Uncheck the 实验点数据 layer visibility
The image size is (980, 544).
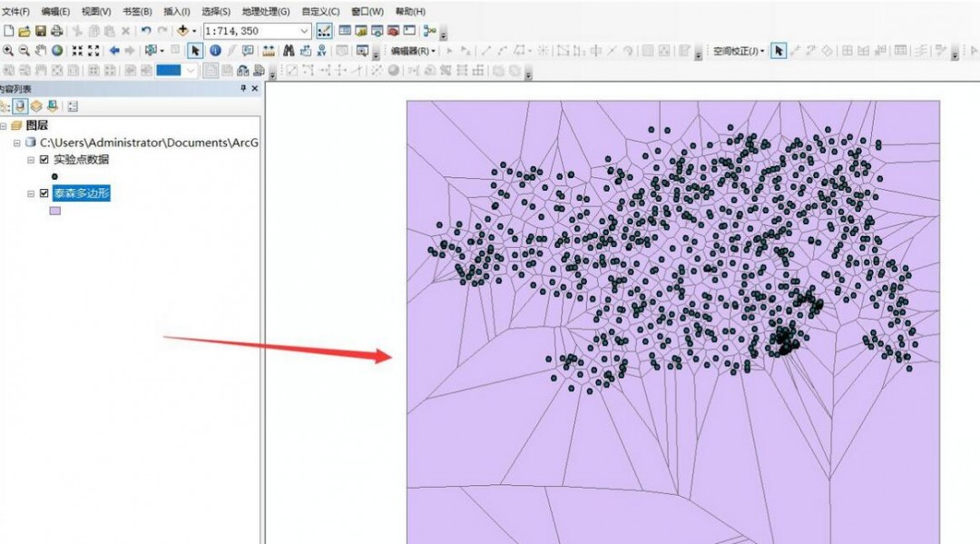[x=44, y=159]
